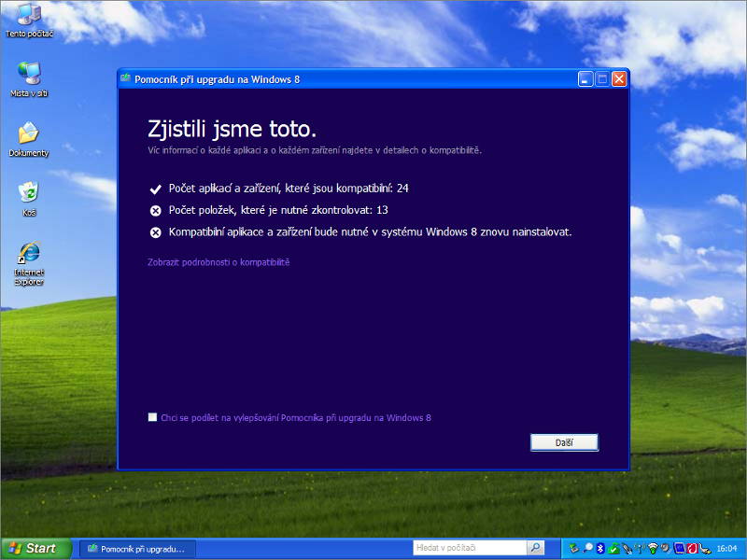Image resolution: width=747 pixels, height=560 pixels.
Task: Click the wireless network tray icon
Action: pos(653,549)
